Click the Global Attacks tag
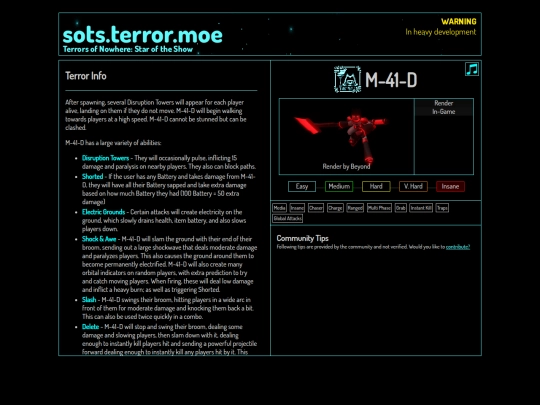540x405 pixels. click(288, 218)
